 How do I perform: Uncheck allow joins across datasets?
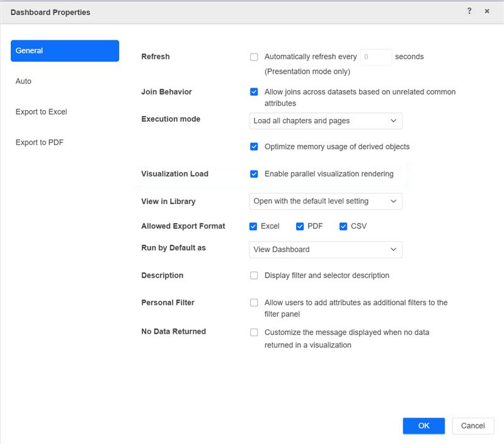[x=254, y=92]
